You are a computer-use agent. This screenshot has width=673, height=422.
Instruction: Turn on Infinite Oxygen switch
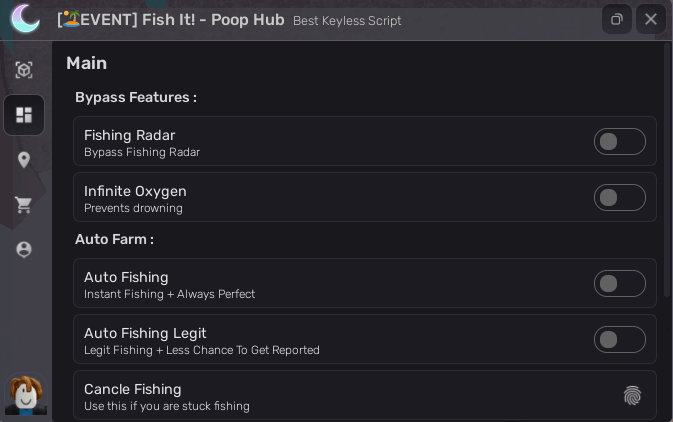click(619, 198)
